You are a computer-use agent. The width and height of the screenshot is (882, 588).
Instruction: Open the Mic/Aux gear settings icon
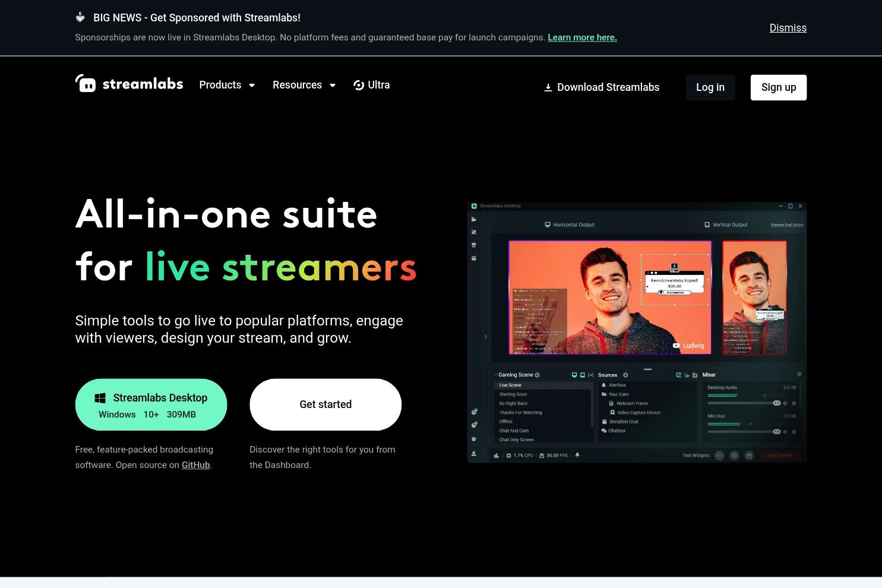[x=794, y=432]
